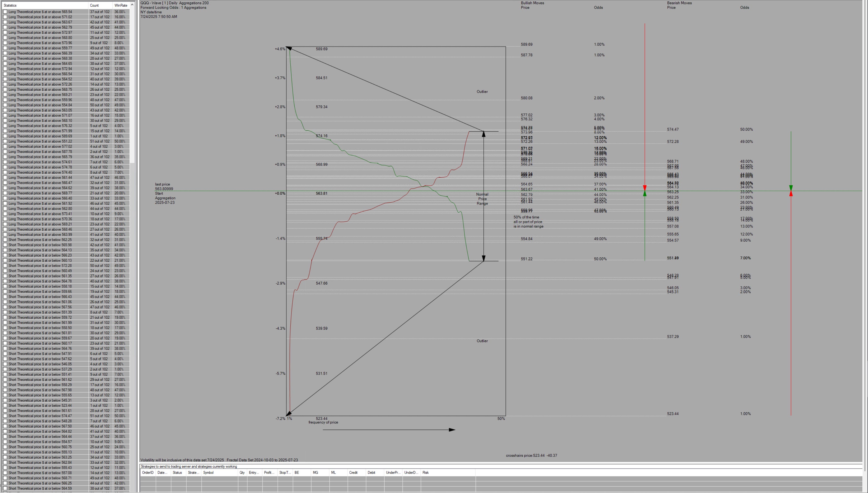Click the Symbol column header in strategies table
Screen dimensions: 868x493
click(208, 472)
